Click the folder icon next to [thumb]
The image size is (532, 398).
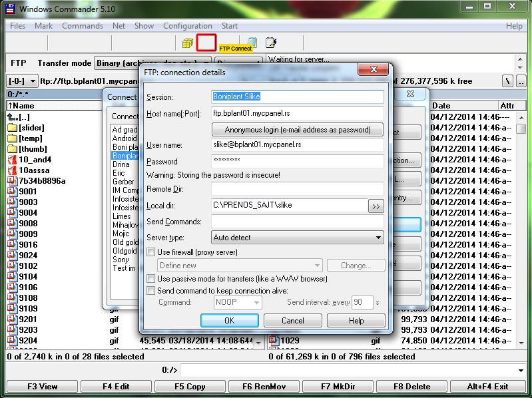(12, 149)
